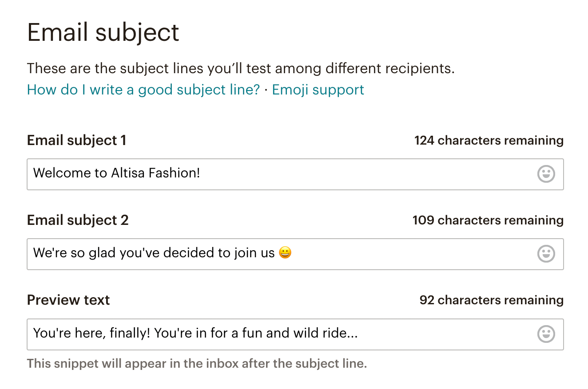
Task: Open emoji picker for Email subject 2
Action: click(546, 254)
